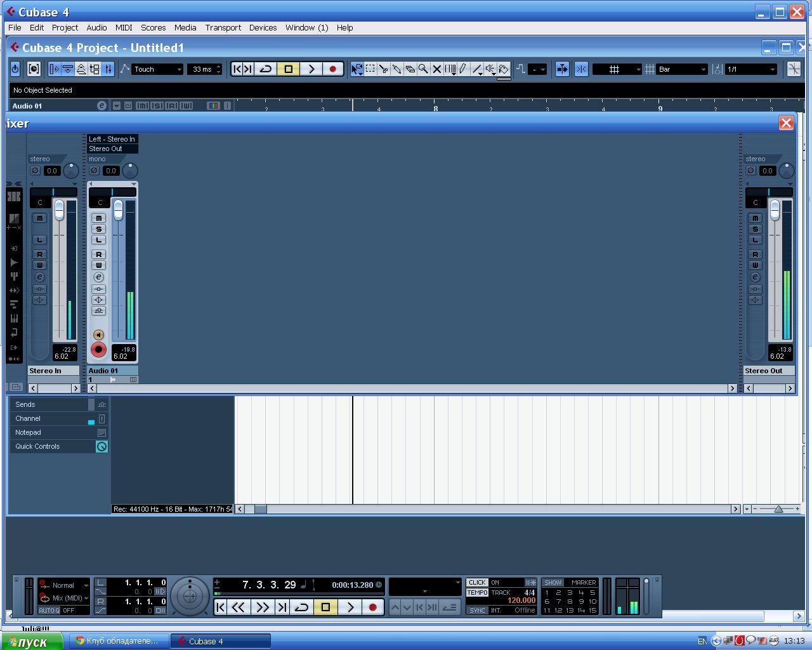This screenshot has height=650, width=812.
Task: Mute the Stereo Out channel
Action: (x=755, y=218)
